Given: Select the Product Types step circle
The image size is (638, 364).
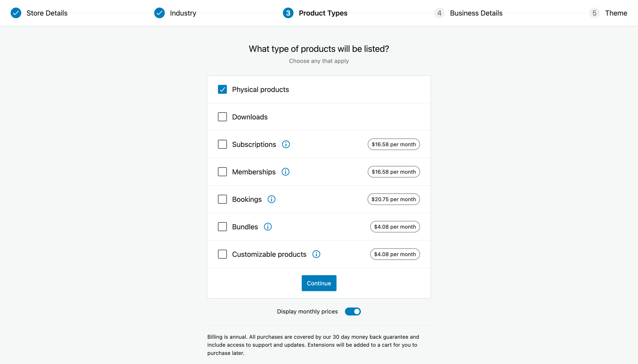Looking at the screenshot, I should (288, 13).
